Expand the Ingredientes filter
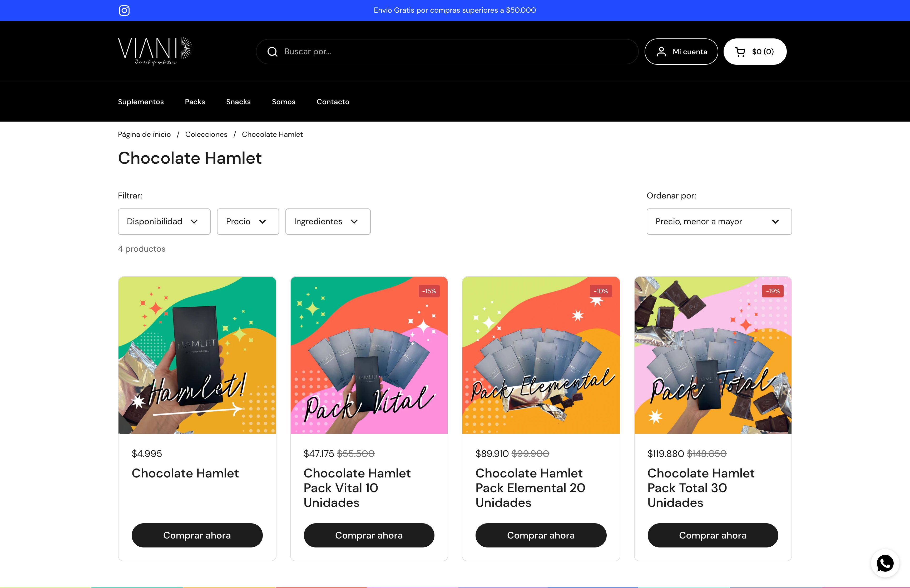Screen dimensions: 910x588 [x=328, y=221]
